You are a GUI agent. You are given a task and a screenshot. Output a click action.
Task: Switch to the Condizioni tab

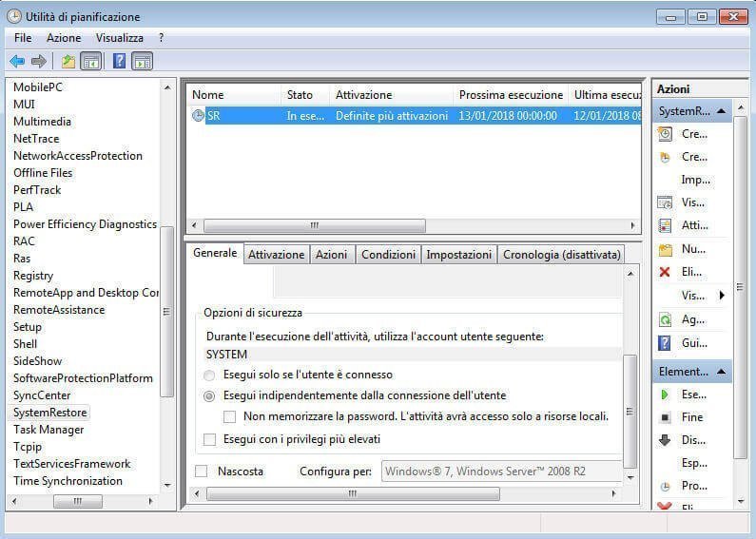click(x=388, y=254)
